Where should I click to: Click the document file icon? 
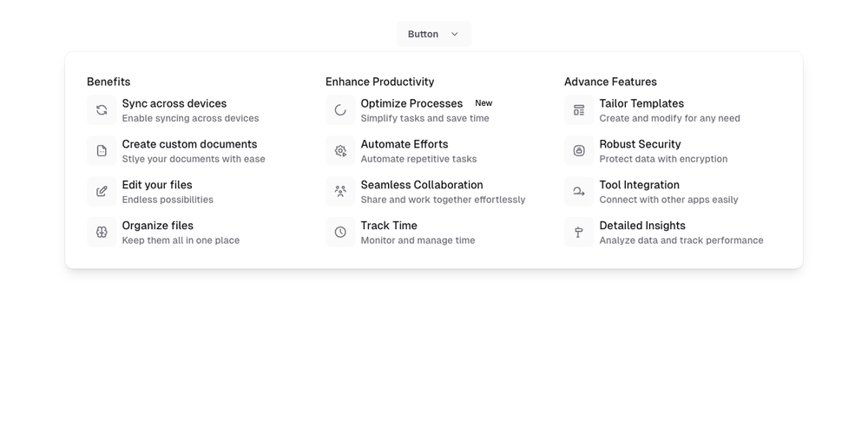click(x=102, y=151)
